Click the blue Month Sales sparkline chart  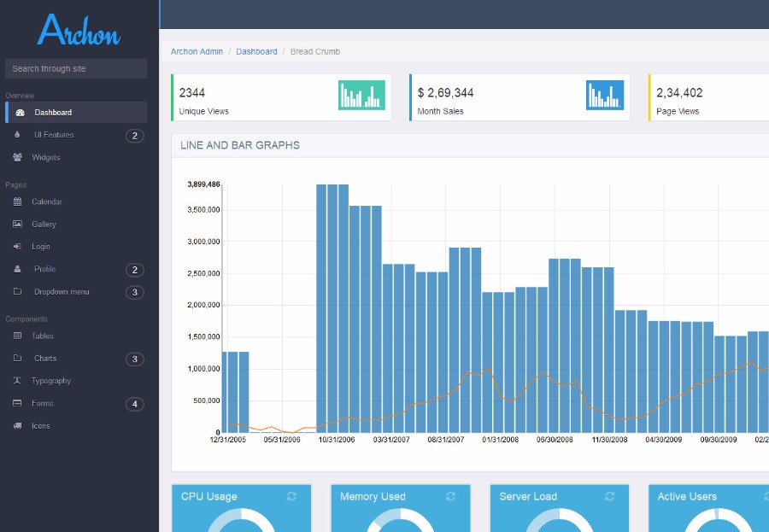605,95
